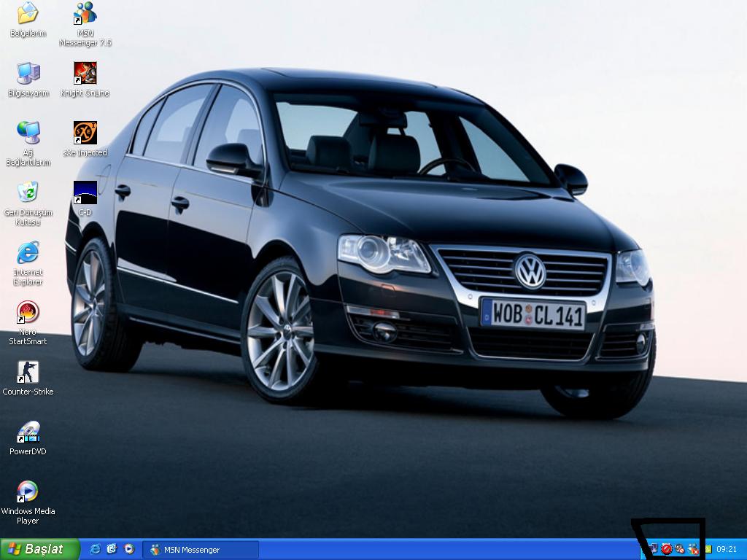The height and width of the screenshot is (560, 747).
Task: Click the tray icon with the prohibition badge
Action: 680,549
